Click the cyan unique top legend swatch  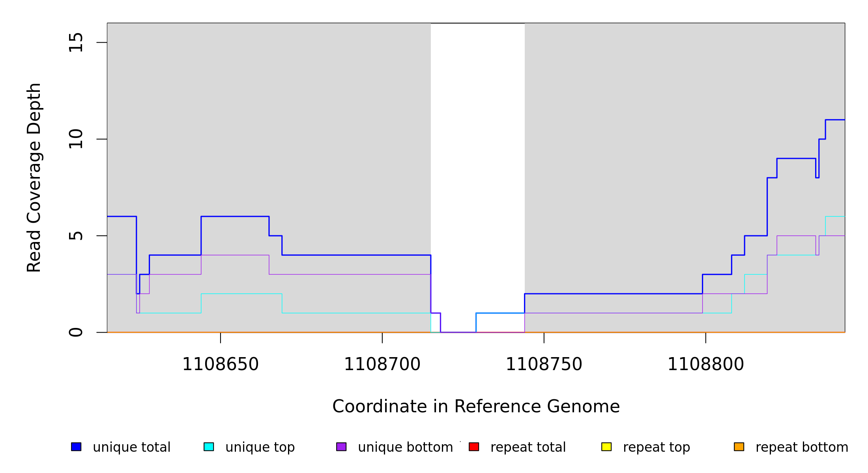[x=209, y=447]
